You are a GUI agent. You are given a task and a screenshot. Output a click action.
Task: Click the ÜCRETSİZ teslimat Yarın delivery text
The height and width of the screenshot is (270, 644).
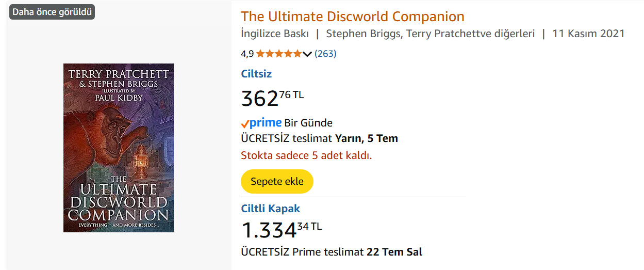click(x=319, y=138)
